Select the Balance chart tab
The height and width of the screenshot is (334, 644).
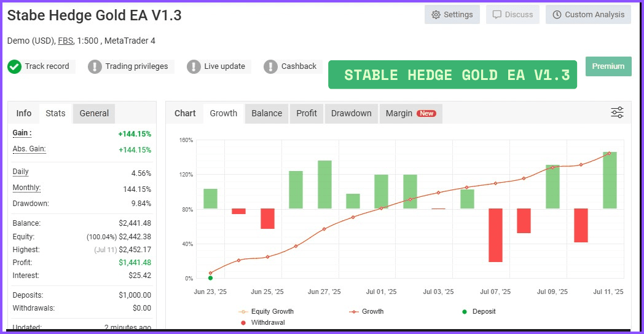pyautogui.click(x=267, y=113)
